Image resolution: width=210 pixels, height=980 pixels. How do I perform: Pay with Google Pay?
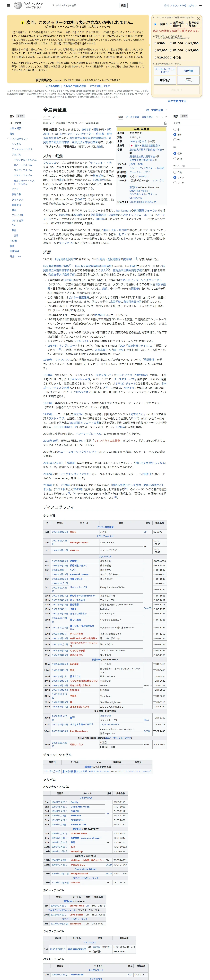pos(188,80)
